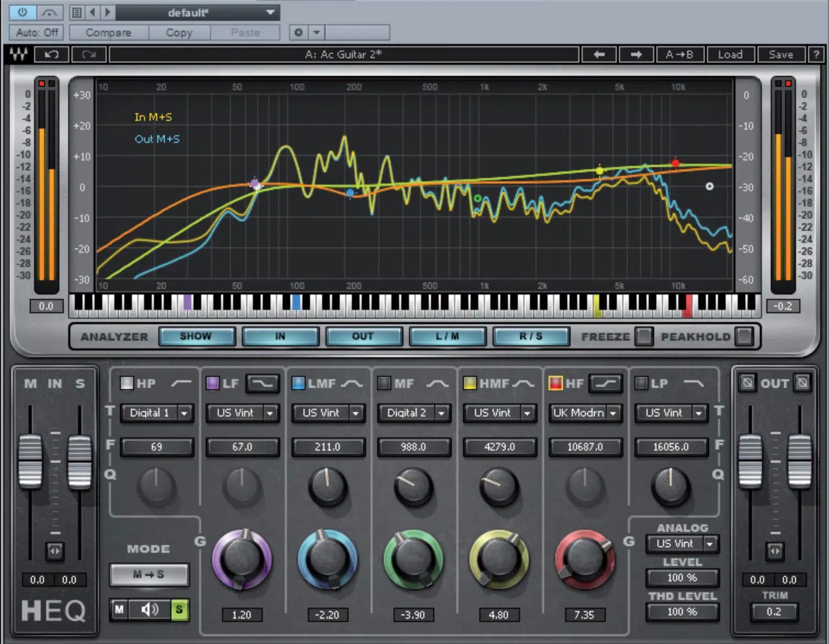The image size is (829, 644).
Task: Click the red HF node on graph
Action: [x=676, y=163]
